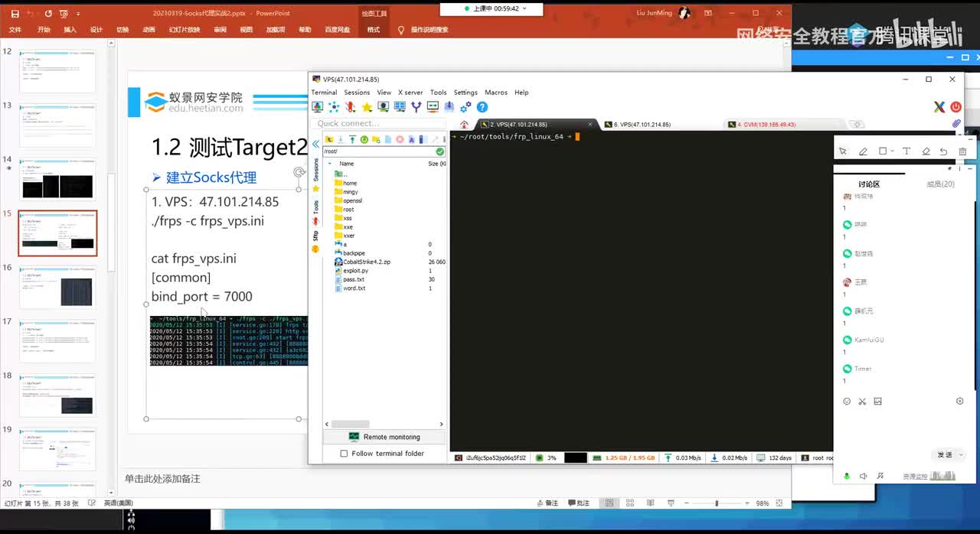Select CobaltStrike4.2.zip in SFTP list
Viewport: 980px width, 534px height.
click(362, 262)
